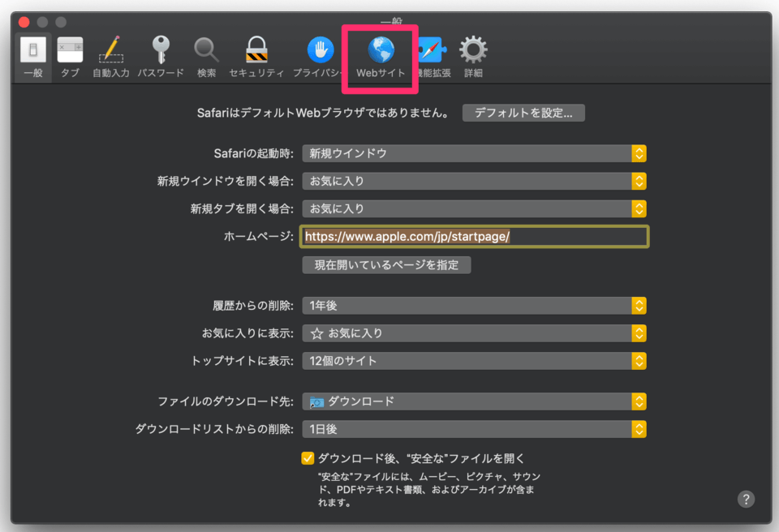The image size is (779, 532).
Task: Switch to the タブ (Tabs) preferences pane
Action: tap(69, 51)
